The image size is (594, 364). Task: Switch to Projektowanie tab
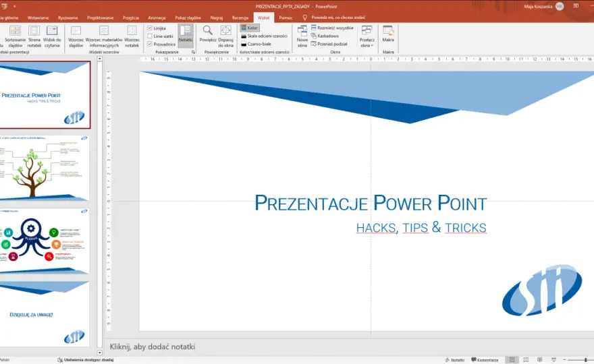(100, 18)
